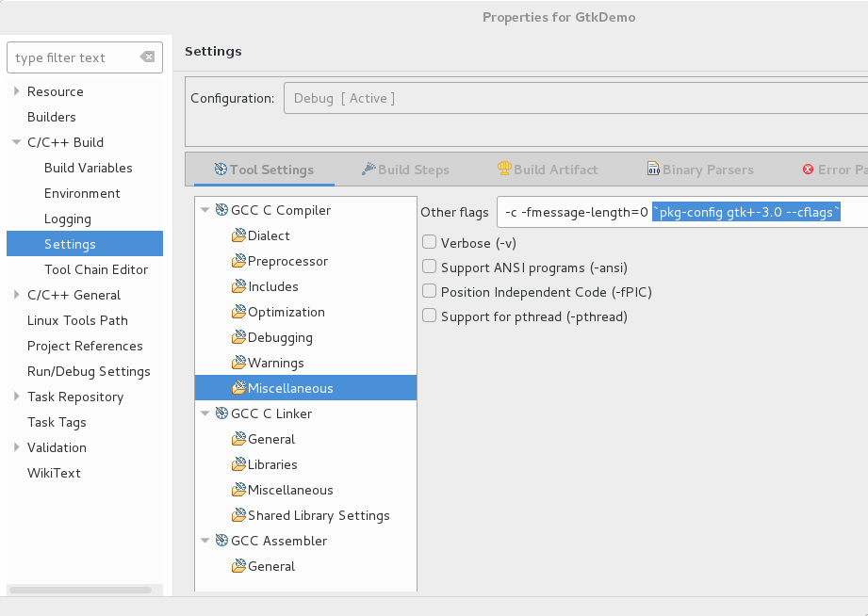Expand the C/C++ General category

tap(17, 295)
